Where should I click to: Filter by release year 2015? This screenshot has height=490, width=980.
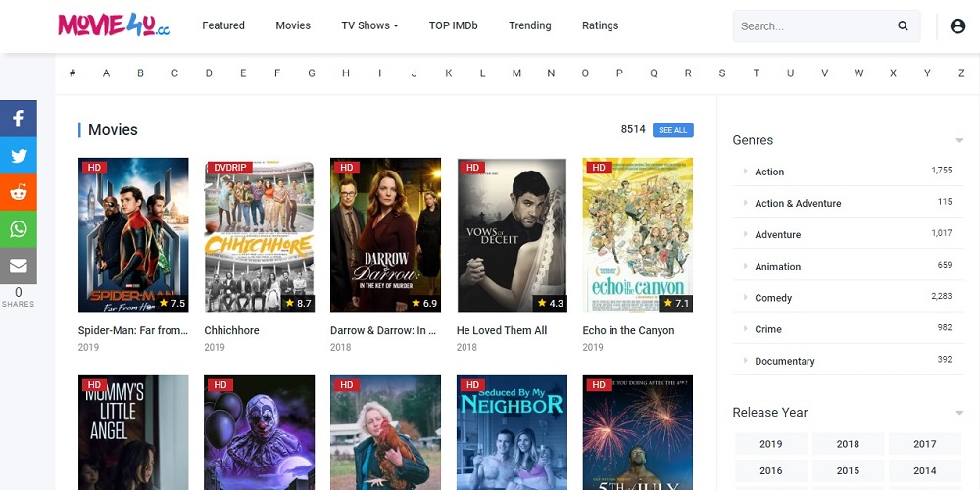click(x=848, y=470)
